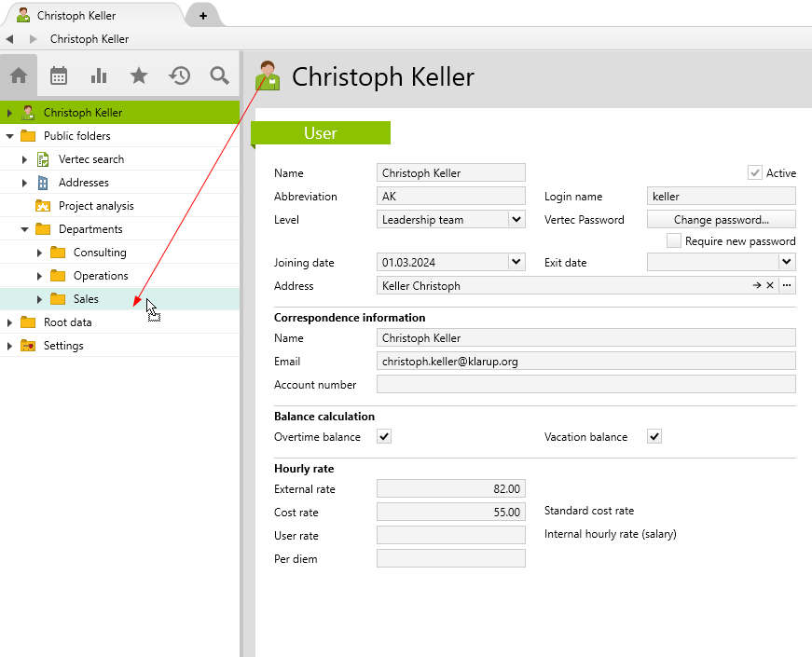
Task: Open a new tab with plus button
Action: pyautogui.click(x=202, y=16)
